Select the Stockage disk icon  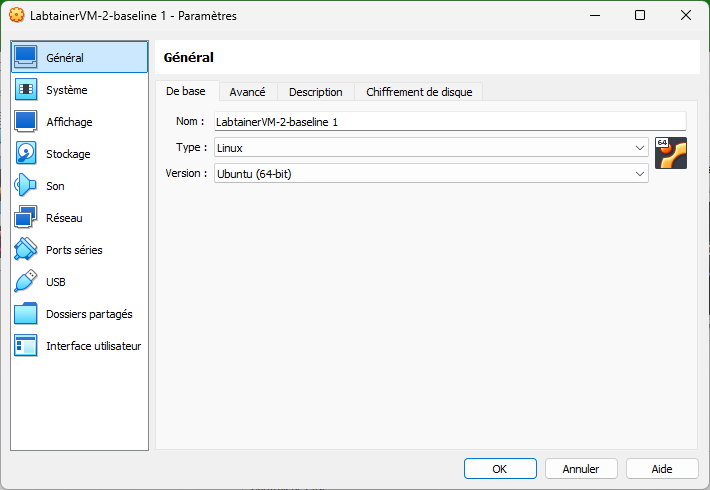pyautogui.click(x=26, y=154)
